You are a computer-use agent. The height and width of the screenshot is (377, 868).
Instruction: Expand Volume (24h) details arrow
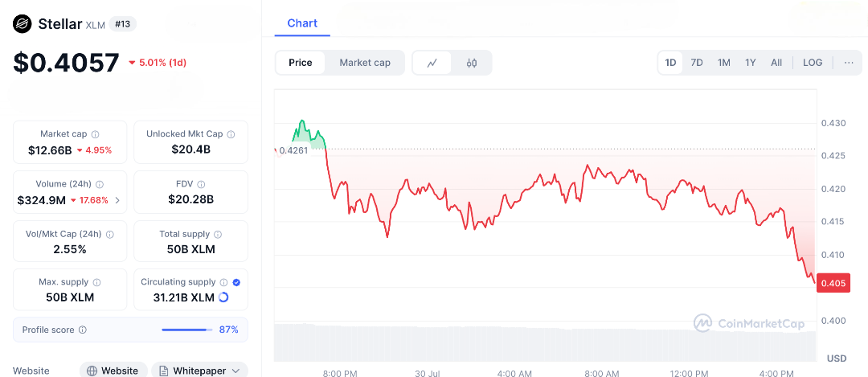118,200
